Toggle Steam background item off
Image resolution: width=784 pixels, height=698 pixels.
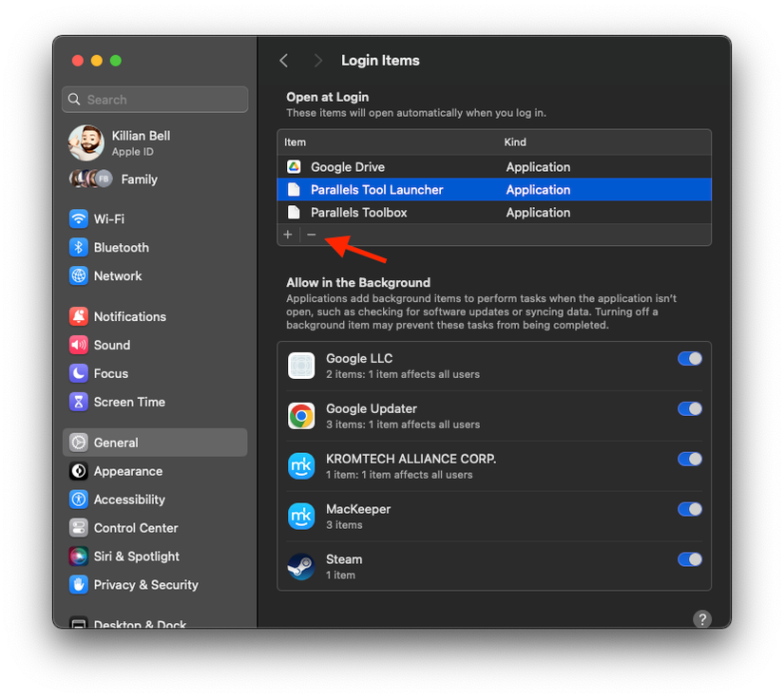(689, 559)
